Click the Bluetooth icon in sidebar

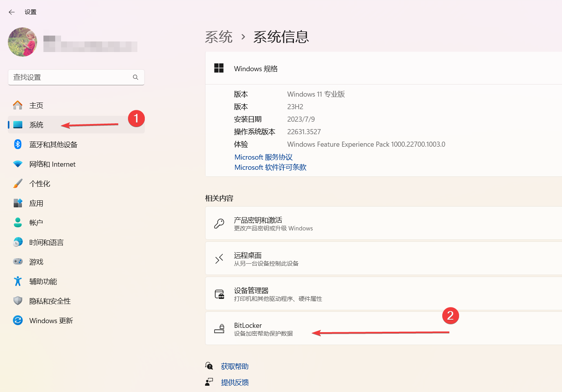tap(18, 144)
